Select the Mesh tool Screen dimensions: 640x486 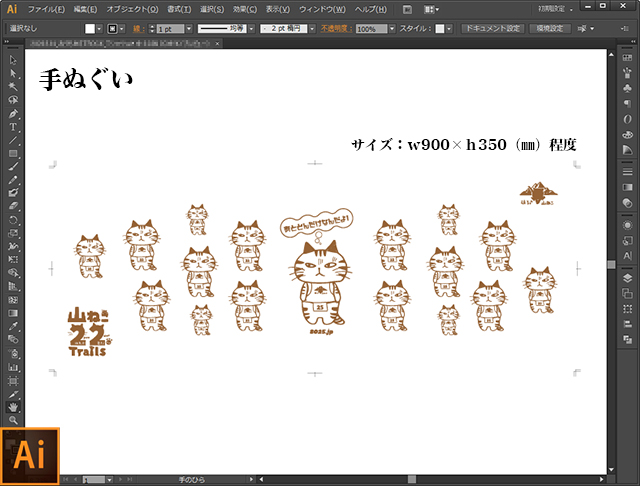click(13, 300)
